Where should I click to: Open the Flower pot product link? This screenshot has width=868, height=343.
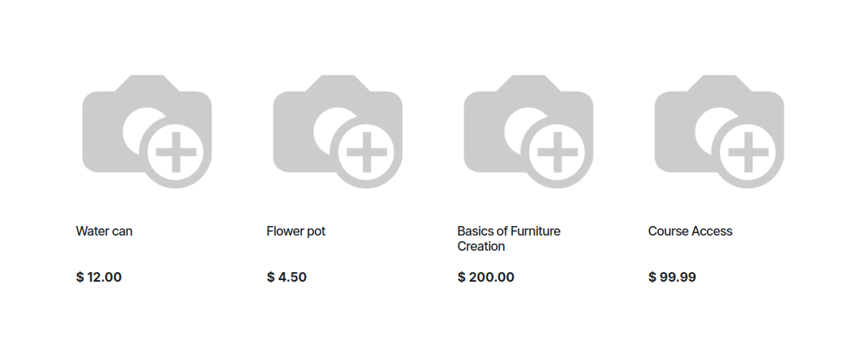coord(296,231)
